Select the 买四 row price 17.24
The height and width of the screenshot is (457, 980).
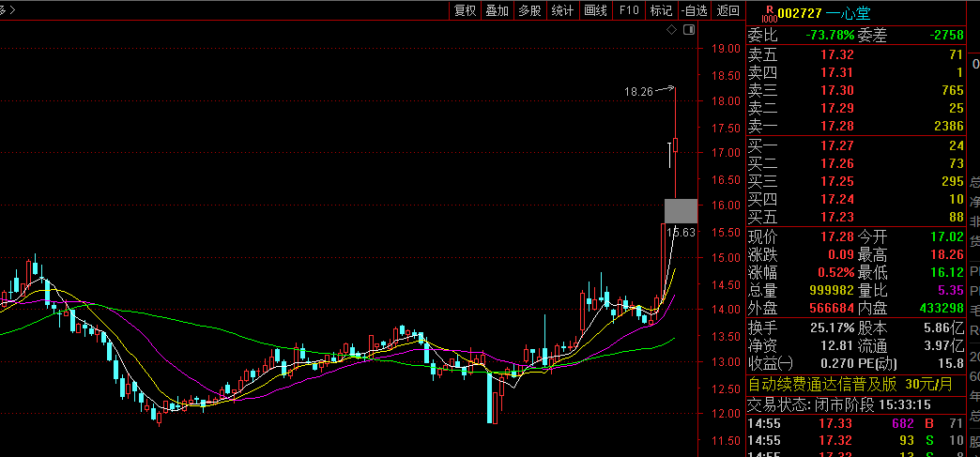tap(837, 200)
